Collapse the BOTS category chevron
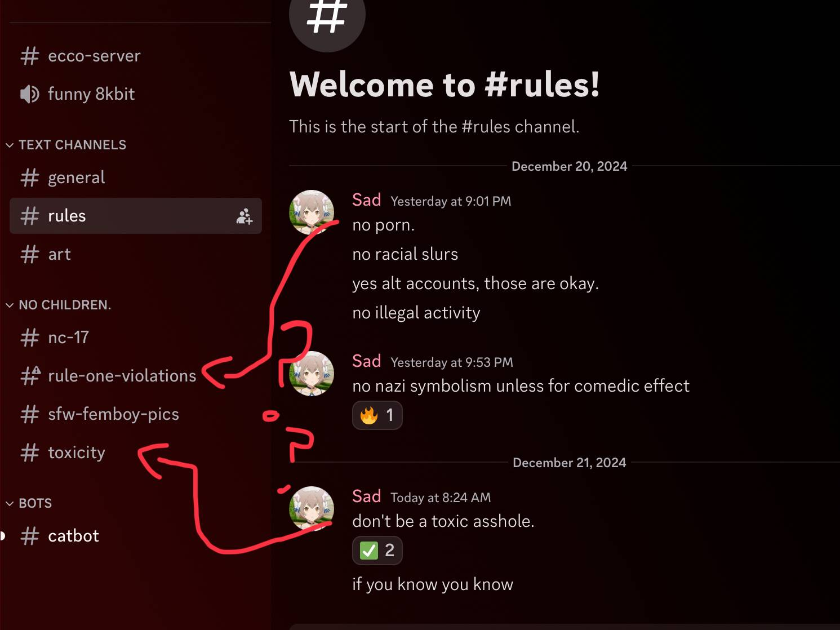The height and width of the screenshot is (630, 840). tap(10, 503)
